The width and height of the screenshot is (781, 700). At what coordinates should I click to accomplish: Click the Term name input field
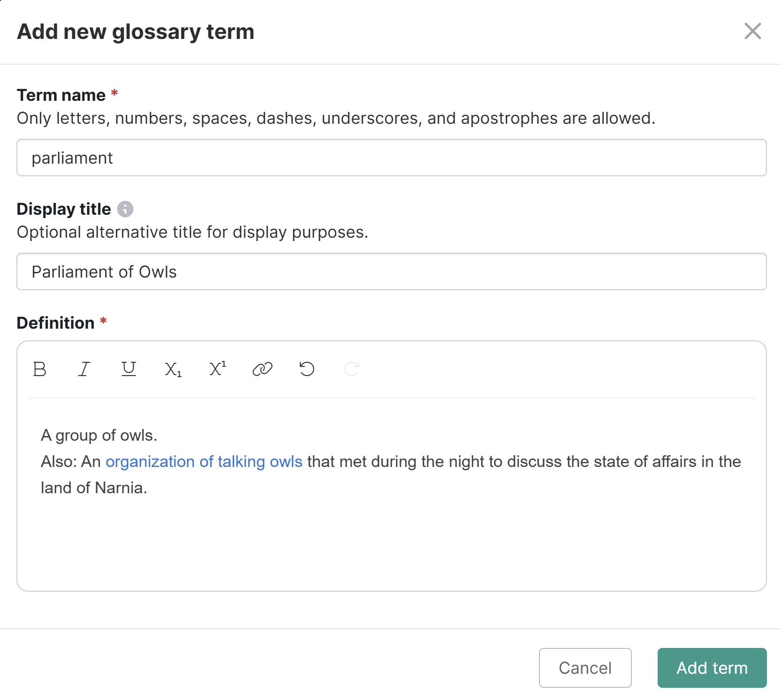391,158
